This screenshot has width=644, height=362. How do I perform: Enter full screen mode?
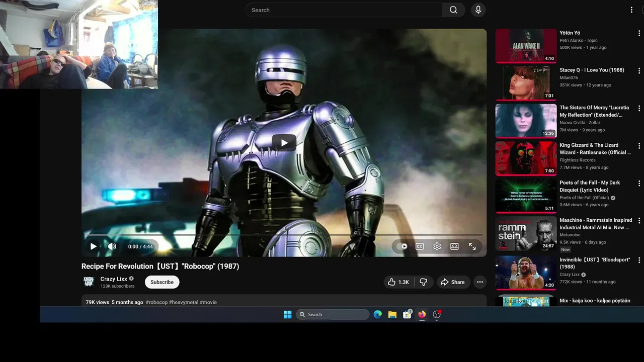[472, 246]
